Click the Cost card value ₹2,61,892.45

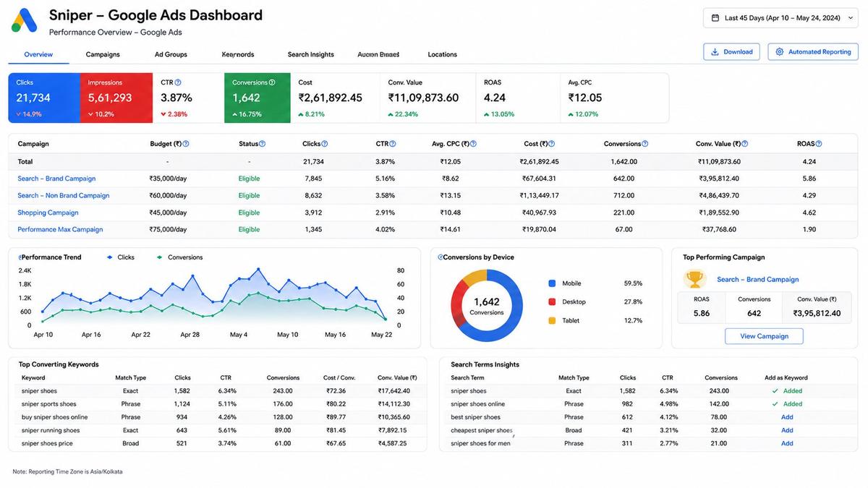point(330,98)
